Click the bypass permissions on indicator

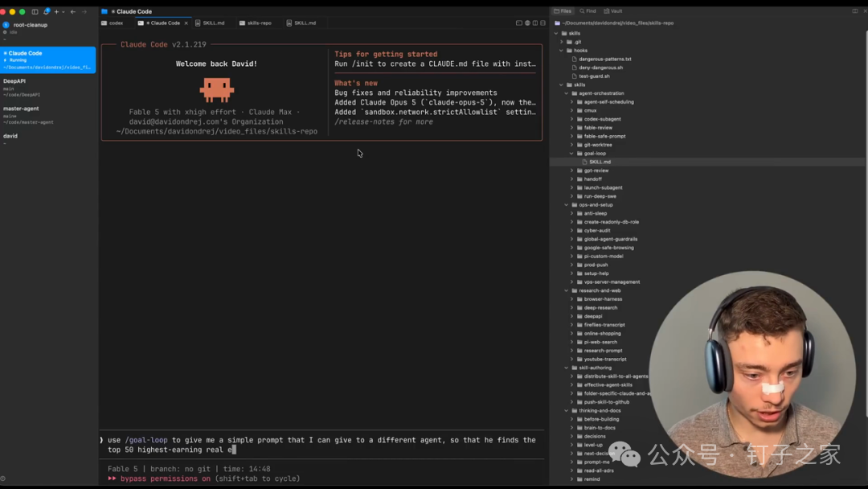pos(166,479)
